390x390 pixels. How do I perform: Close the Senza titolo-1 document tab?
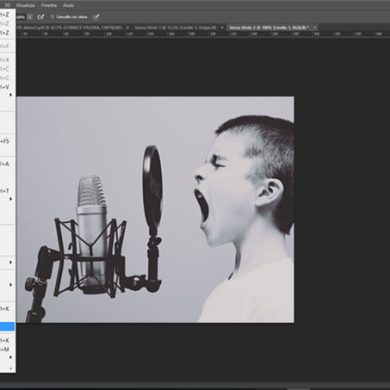(222, 28)
